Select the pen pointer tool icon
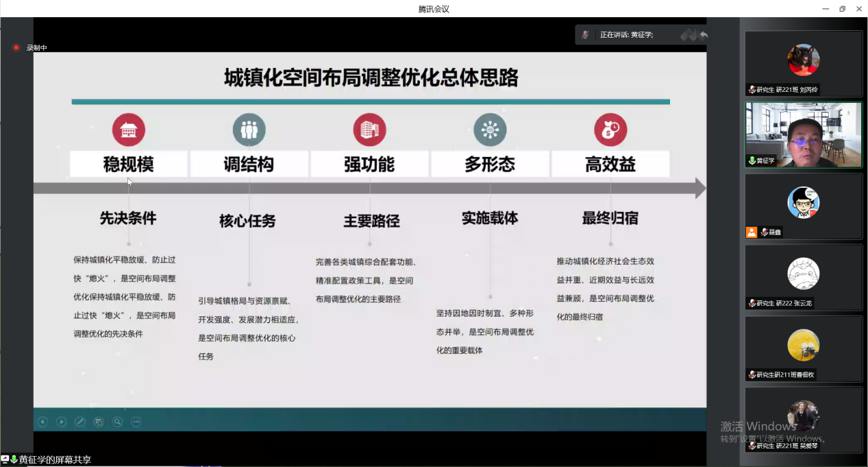Image resolution: width=868 pixels, height=467 pixels. [x=80, y=422]
